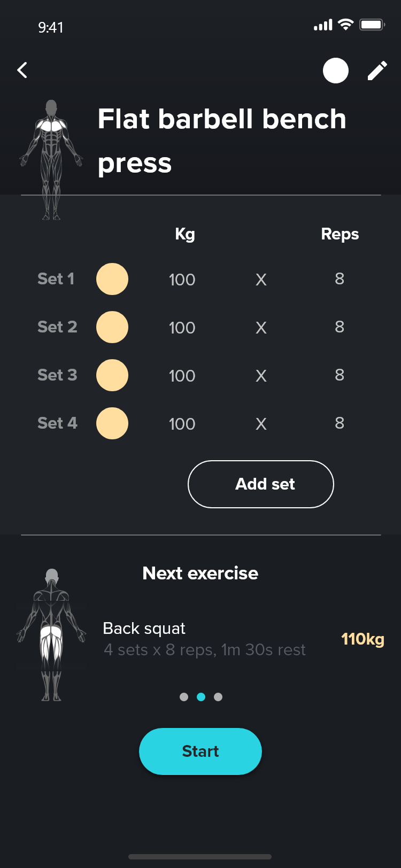Toggle the Set 4 completion circle

[x=112, y=423]
